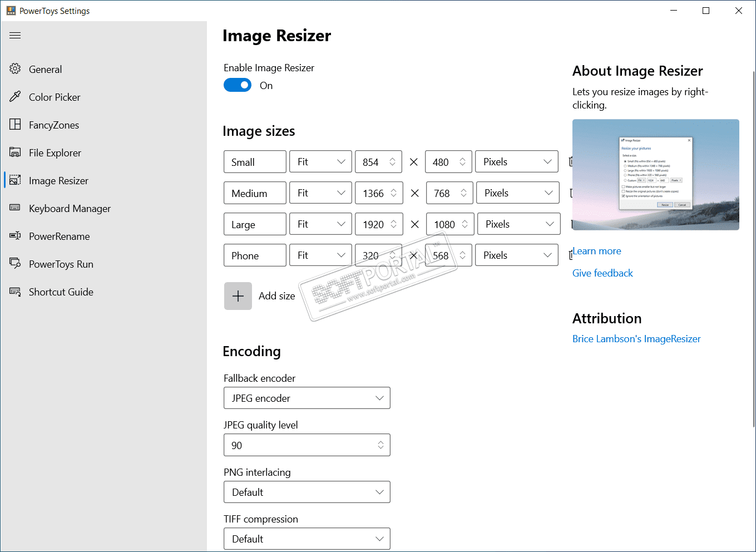Go to Shortcut Guide settings page
Screen dimensions: 756x552
61,292
